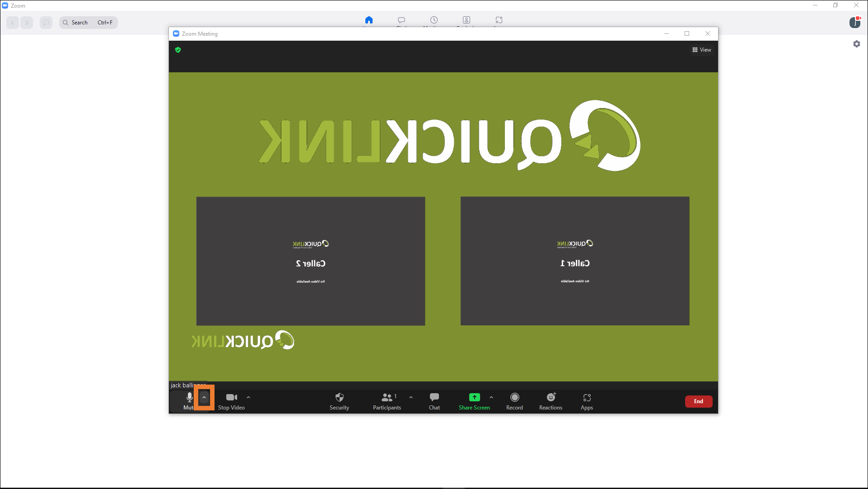Select the Caller 1 video tile
This screenshot has width=868, height=489.
point(575,261)
